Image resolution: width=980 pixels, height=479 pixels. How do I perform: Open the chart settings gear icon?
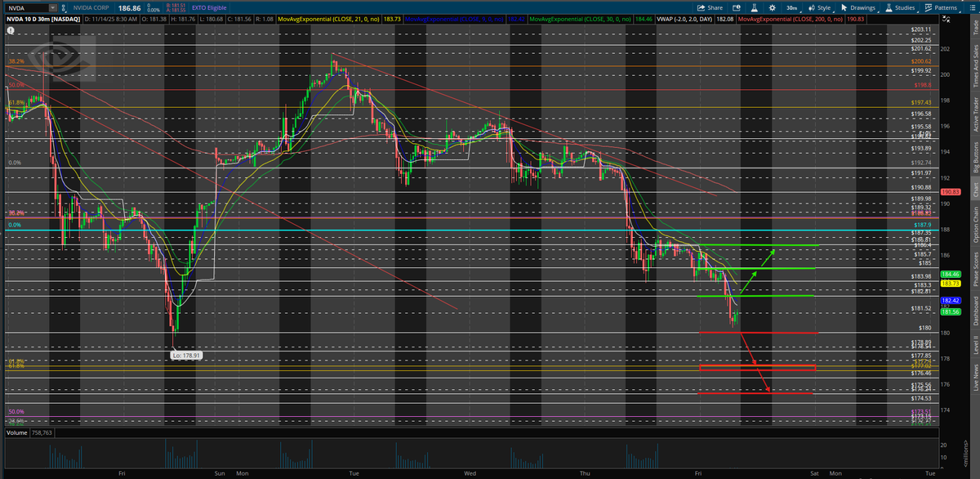coord(773,7)
